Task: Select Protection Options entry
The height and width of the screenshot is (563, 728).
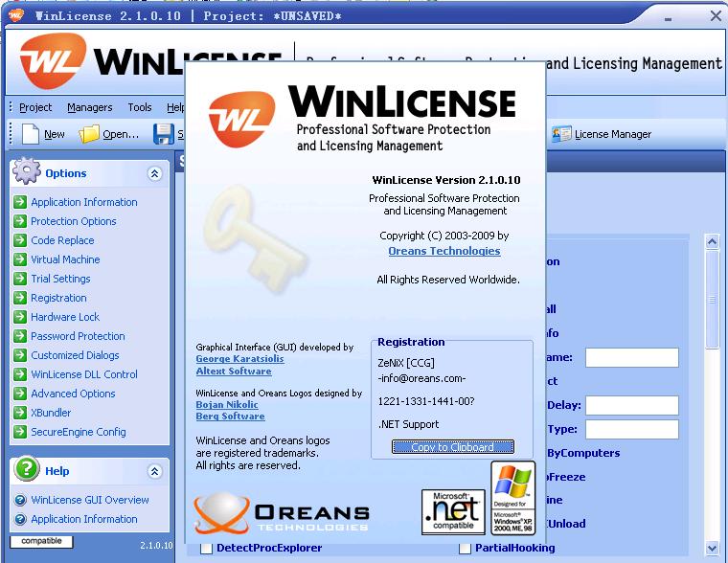Action: coord(74,221)
